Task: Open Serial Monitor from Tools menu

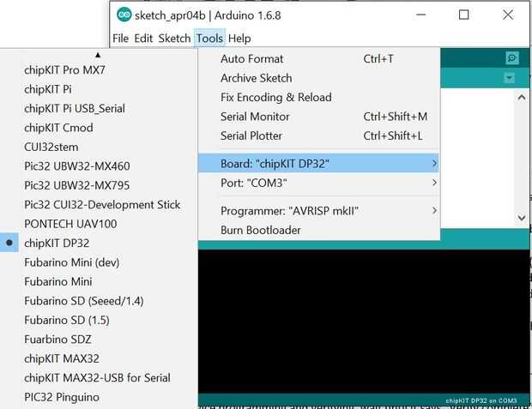Action: 319,117
